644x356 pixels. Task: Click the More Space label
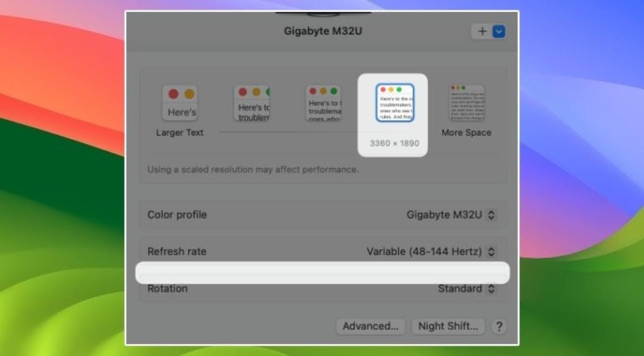(x=466, y=132)
